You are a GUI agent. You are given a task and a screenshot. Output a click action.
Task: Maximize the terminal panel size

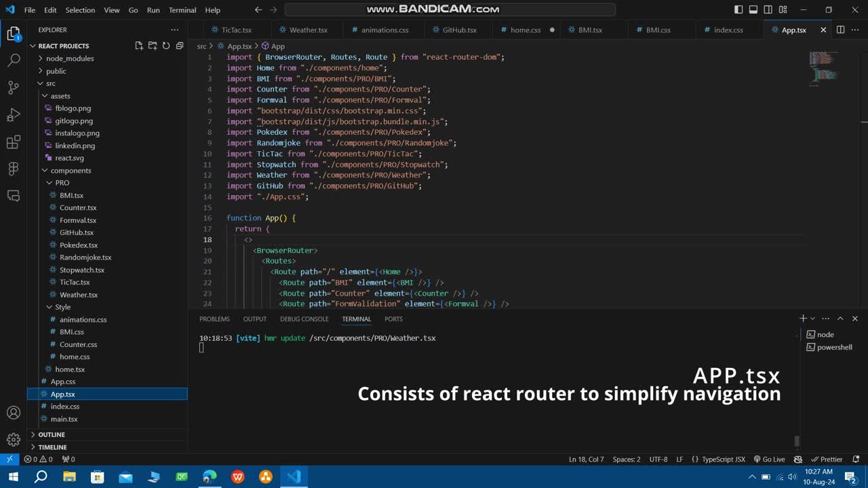[840, 319]
